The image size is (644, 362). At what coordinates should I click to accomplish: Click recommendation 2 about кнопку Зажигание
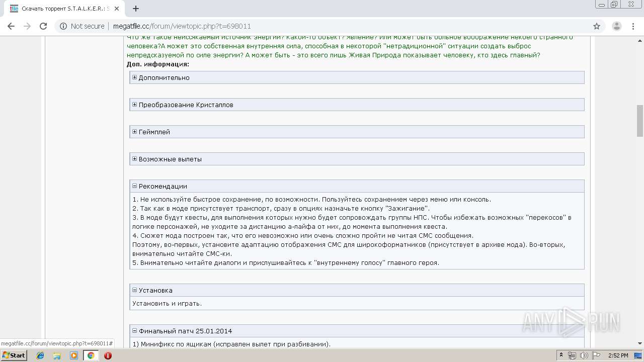[281, 208]
